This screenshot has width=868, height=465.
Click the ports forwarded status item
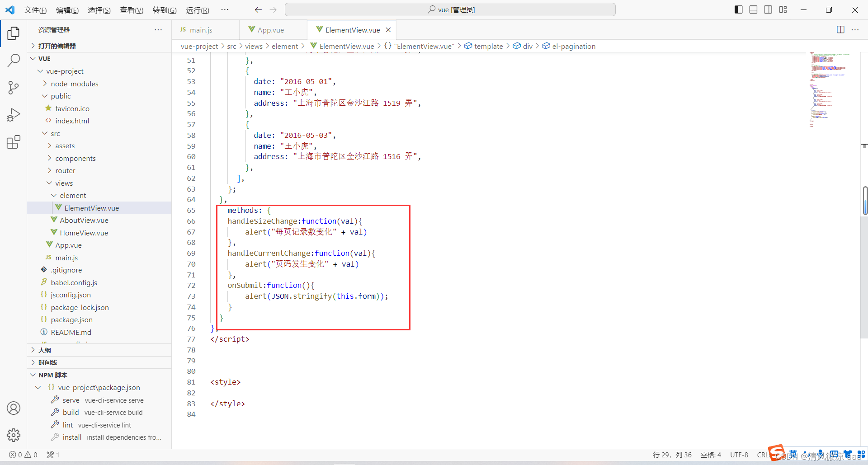pos(53,455)
